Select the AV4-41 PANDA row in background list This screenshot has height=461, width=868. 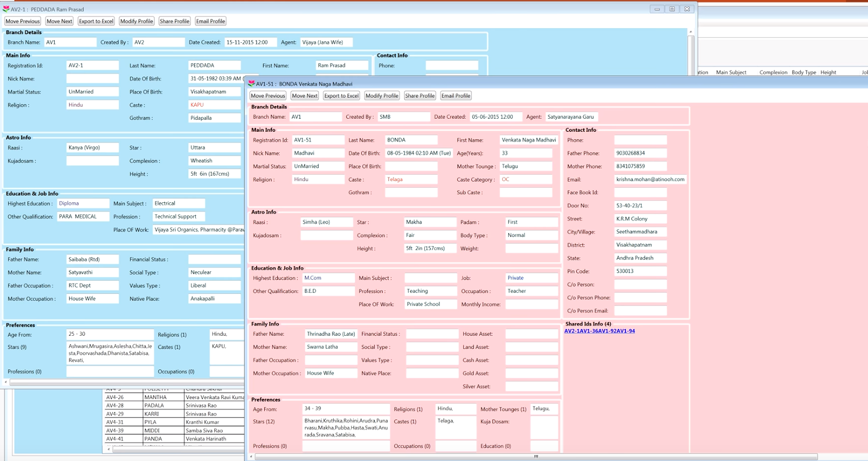174,439
